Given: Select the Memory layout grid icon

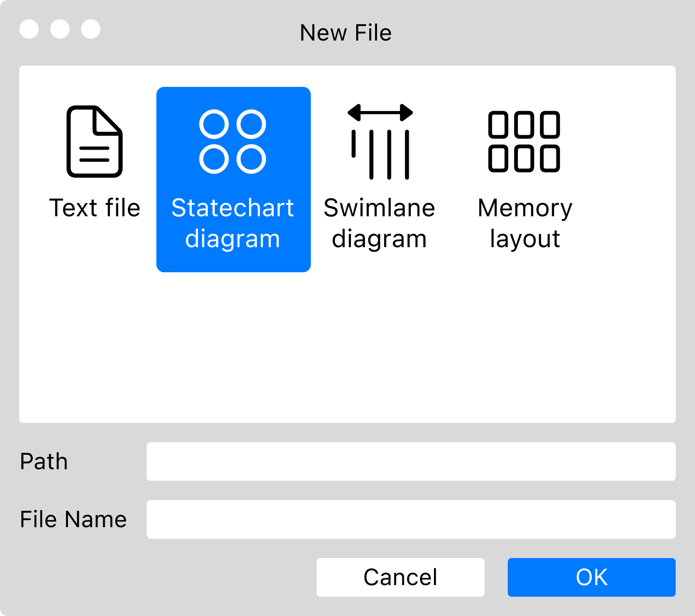Looking at the screenshot, I should (x=524, y=141).
